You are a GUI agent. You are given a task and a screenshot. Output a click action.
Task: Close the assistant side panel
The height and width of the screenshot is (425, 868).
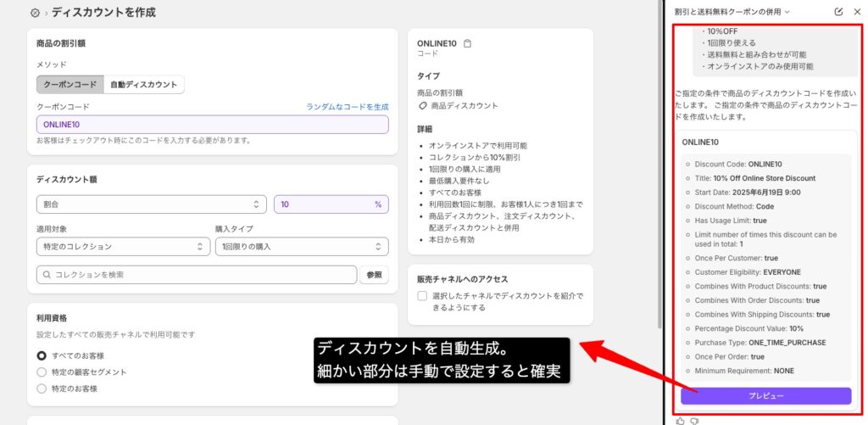click(x=855, y=12)
